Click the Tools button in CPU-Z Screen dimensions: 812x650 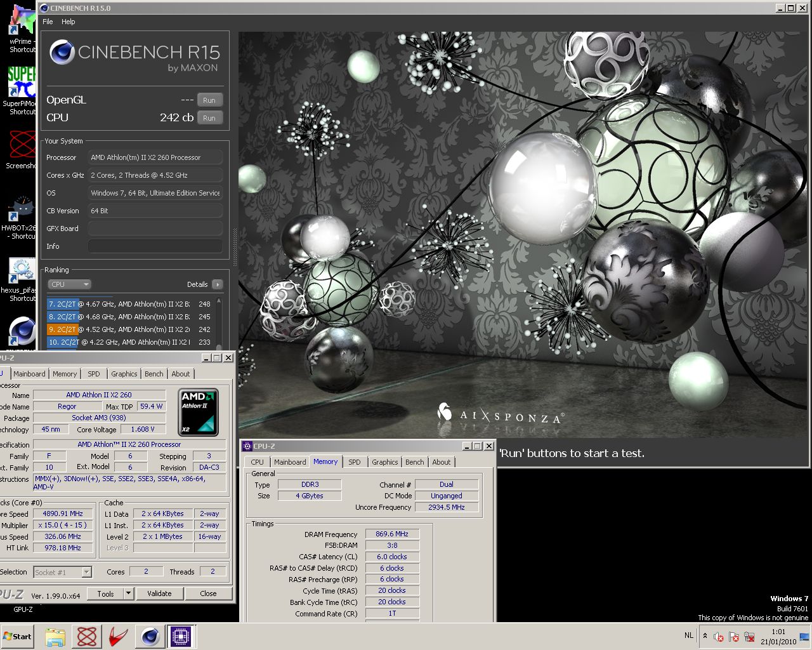(x=106, y=594)
